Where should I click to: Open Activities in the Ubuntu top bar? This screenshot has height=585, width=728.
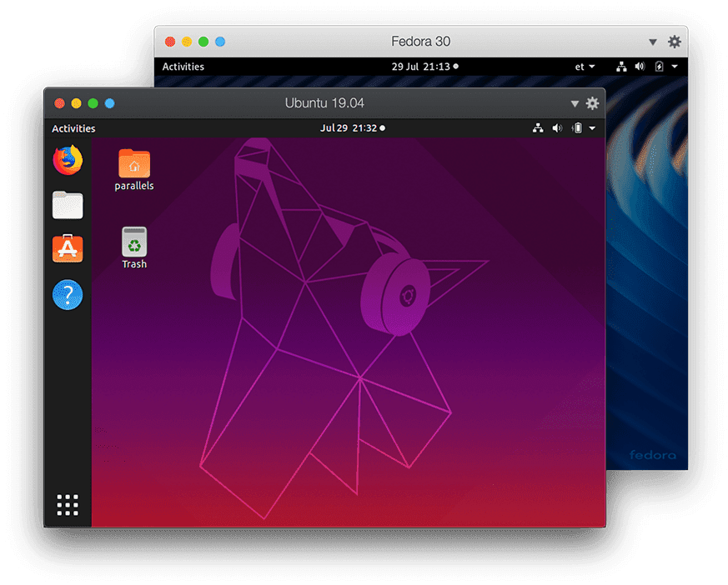pos(73,128)
